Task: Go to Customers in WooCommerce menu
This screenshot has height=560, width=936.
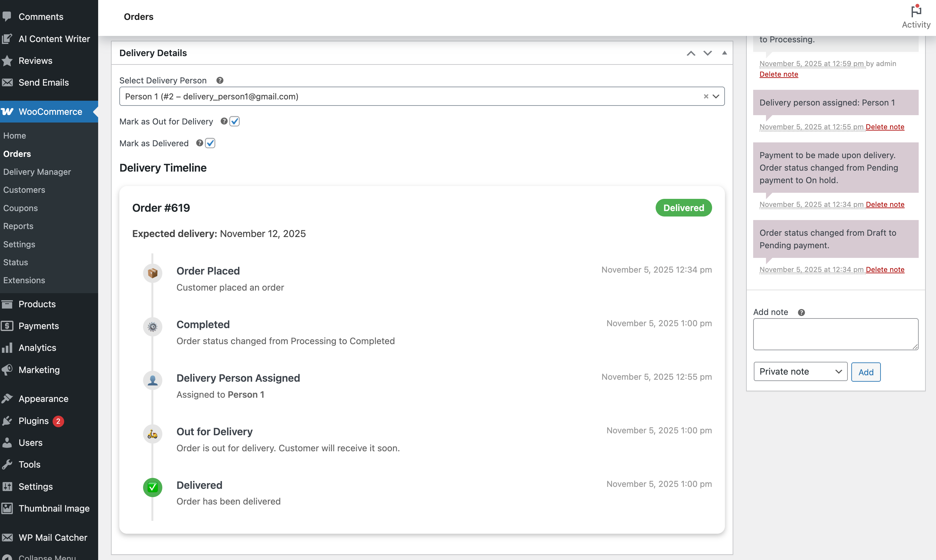Action: point(24,190)
